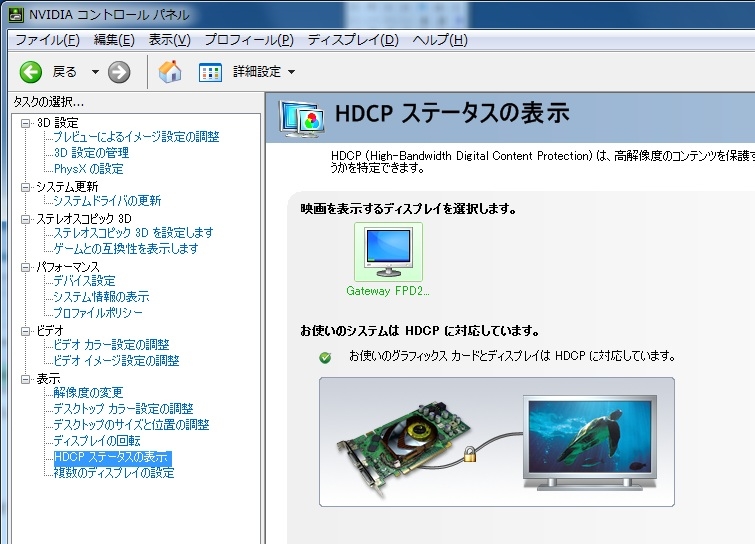
Task: Click the 戻る back button label
Action: (65, 72)
